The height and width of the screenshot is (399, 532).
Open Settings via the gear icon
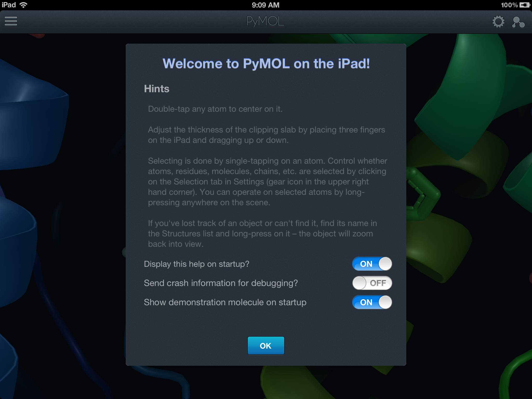click(x=498, y=22)
